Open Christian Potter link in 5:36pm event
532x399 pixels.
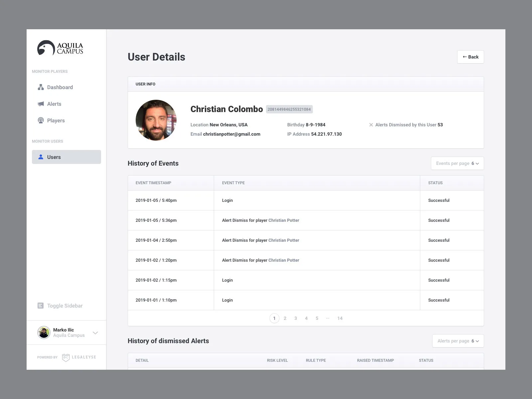coord(284,220)
